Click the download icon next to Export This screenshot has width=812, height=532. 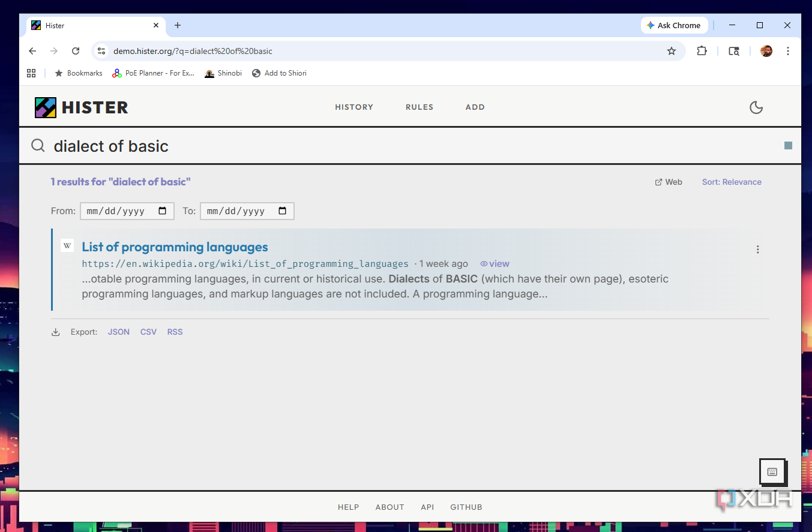click(56, 332)
